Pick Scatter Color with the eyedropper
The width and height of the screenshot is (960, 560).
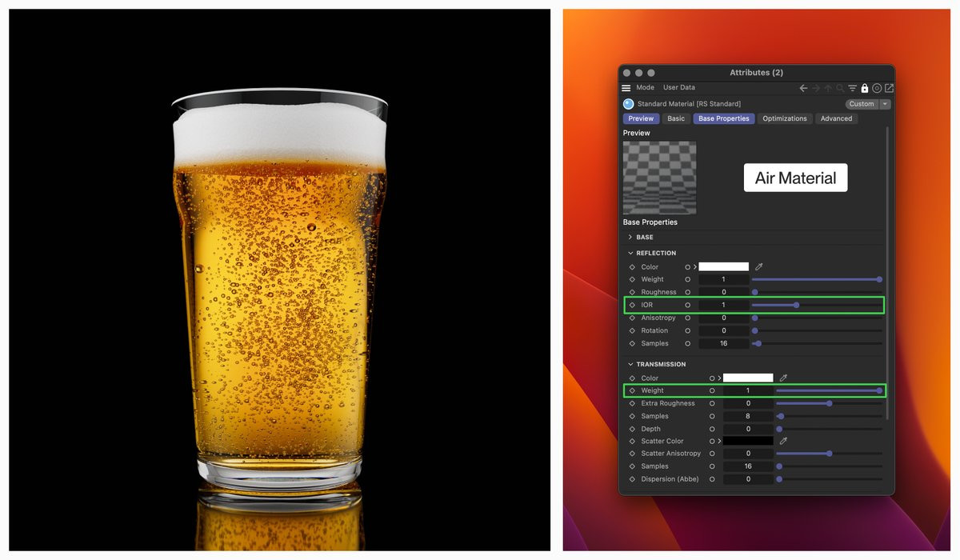click(784, 441)
